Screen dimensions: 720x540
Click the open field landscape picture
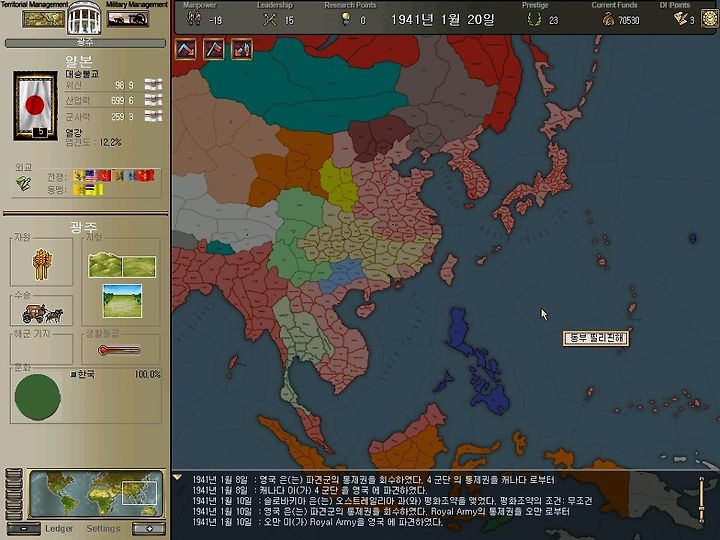[x=122, y=301]
